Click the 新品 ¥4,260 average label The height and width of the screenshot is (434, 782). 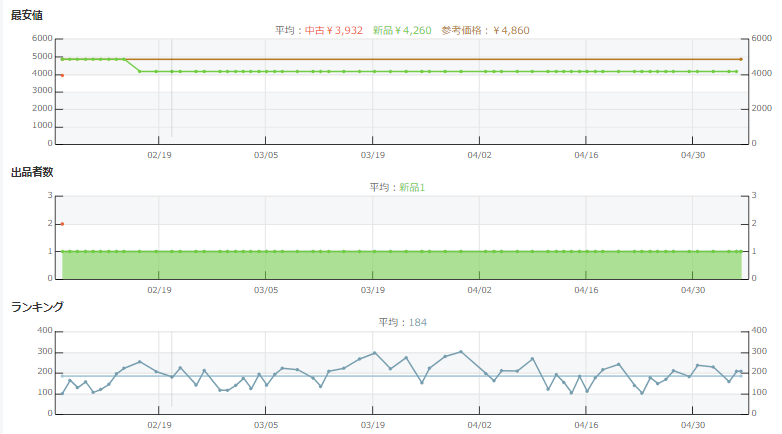(x=402, y=30)
